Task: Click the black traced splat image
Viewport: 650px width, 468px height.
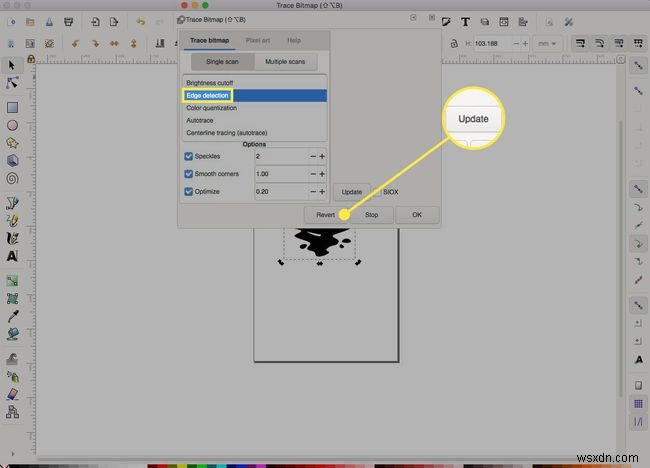Action: (x=321, y=242)
